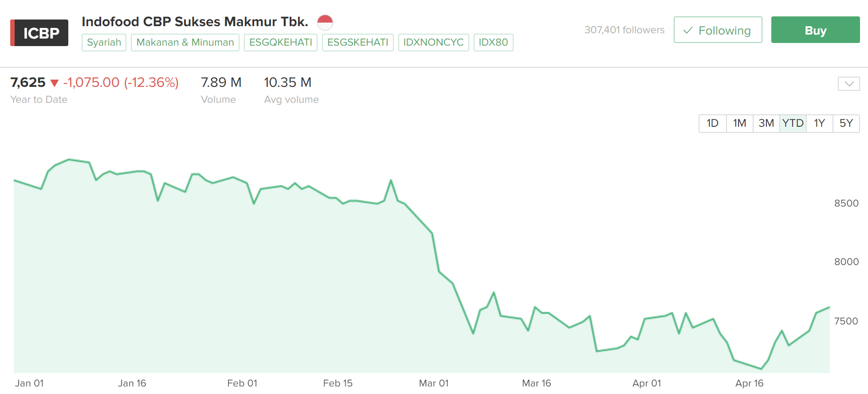The width and height of the screenshot is (868, 394).
Task: Click the ESGQKEHATI index tag
Action: [x=280, y=43]
